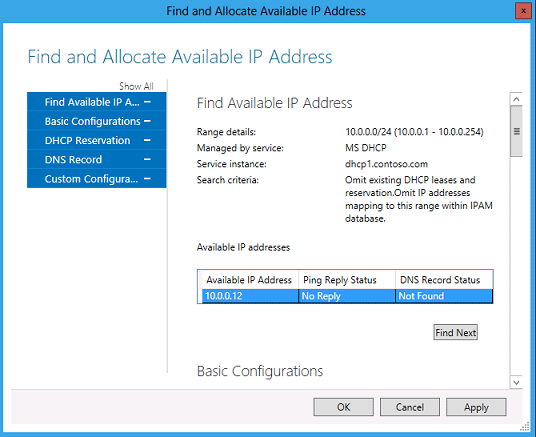Viewport: 536px width, 437px height.
Task: Click the Find Next button
Action: (x=455, y=332)
